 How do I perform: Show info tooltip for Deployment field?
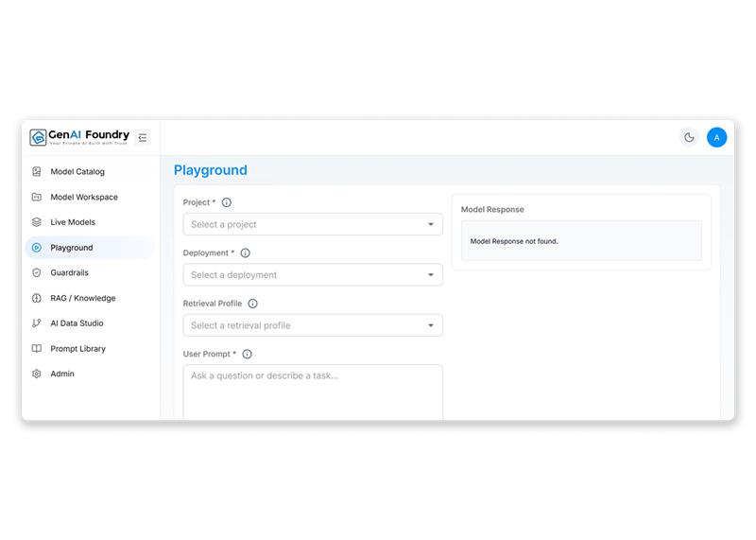pyautogui.click(x=246, y=253)
